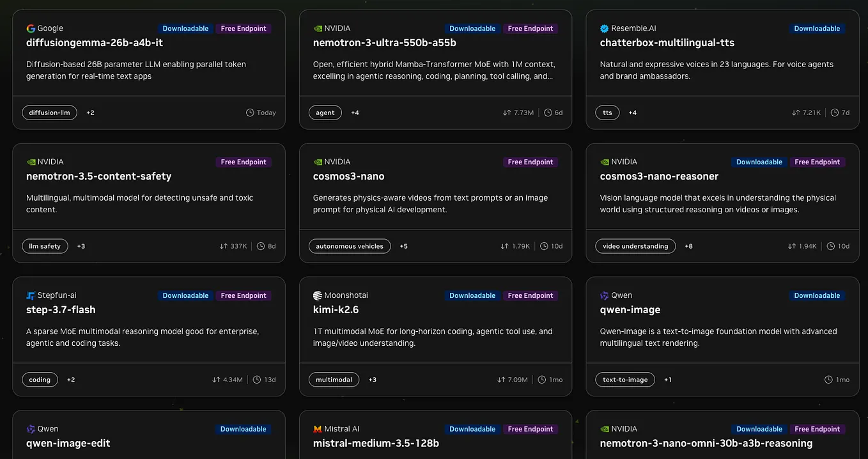Expand +2 tags on diffusiongemma card
The image size is (868, 459).
90,113
